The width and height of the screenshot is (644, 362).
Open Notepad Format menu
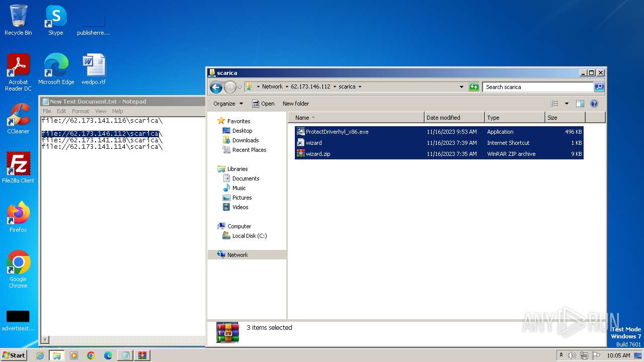[80, 111]
